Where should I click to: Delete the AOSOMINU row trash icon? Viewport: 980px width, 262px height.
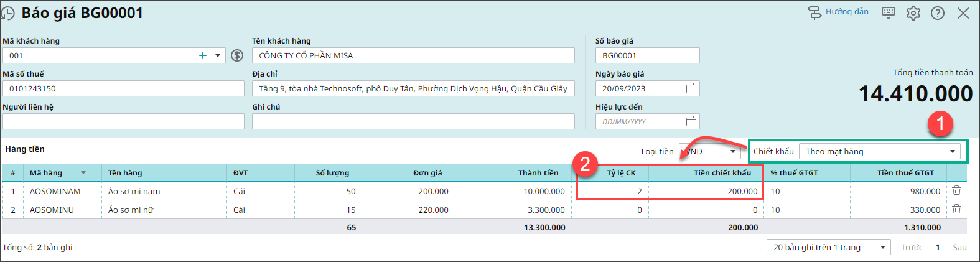pyautogui.click(x=957, y=209)
